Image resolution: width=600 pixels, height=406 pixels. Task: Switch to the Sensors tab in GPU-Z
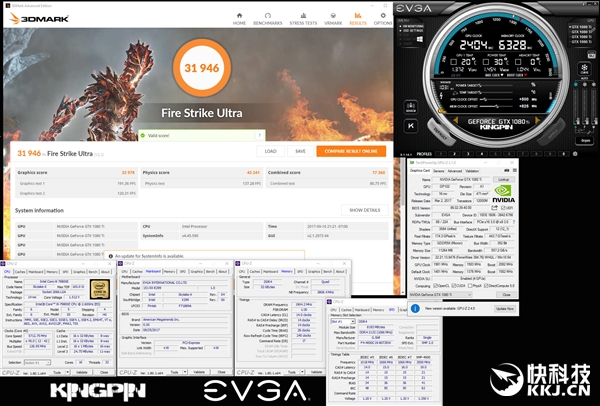(439, 171)
